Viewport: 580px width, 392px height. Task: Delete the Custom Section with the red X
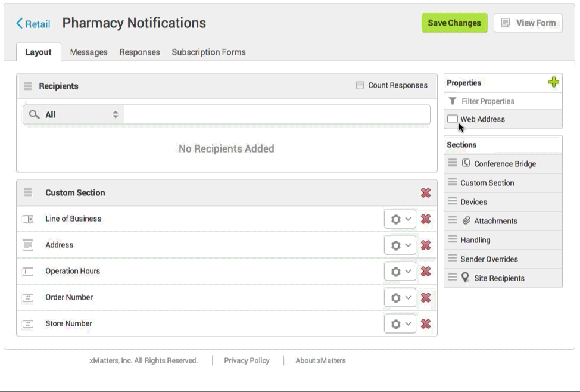click(x=426, y=192)
